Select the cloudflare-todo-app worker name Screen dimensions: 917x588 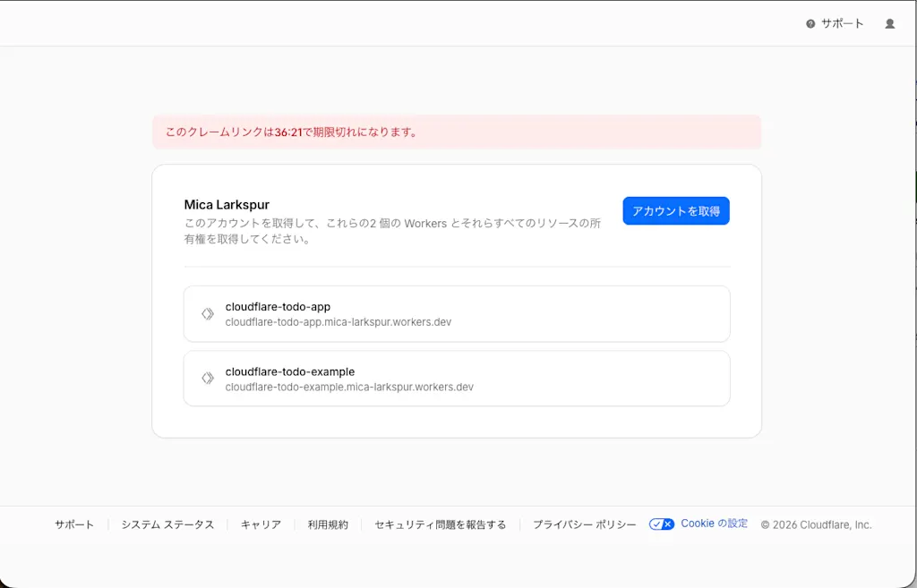278,307
